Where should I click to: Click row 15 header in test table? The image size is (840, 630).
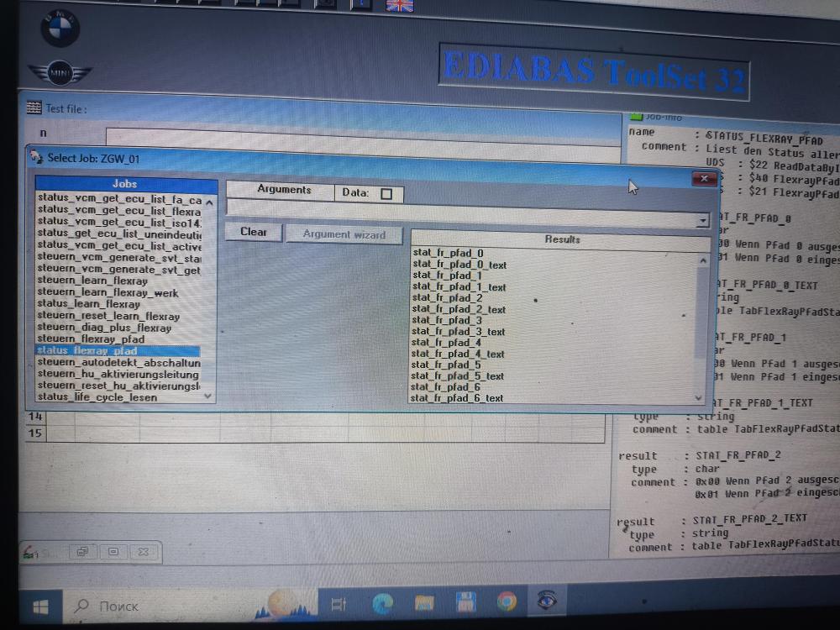click(35, 433)
